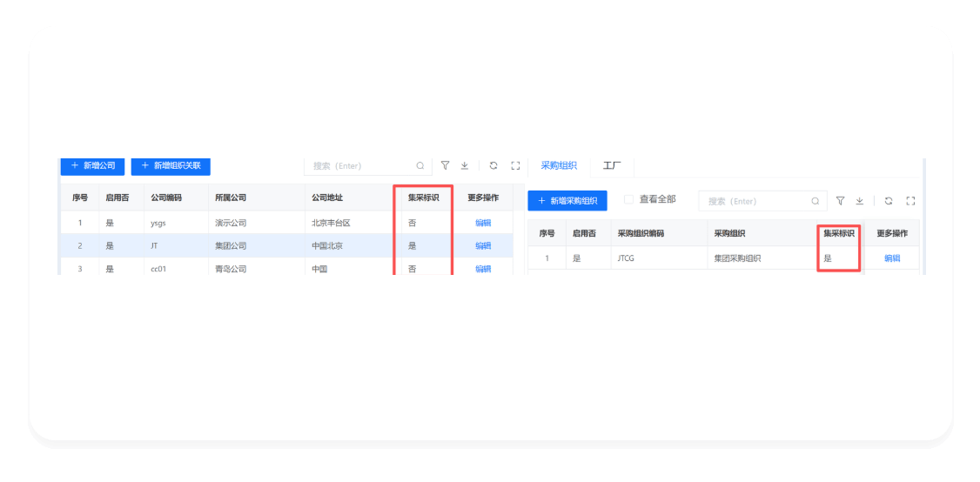Click the 公司编码 column header

click(x=166, y=197)
